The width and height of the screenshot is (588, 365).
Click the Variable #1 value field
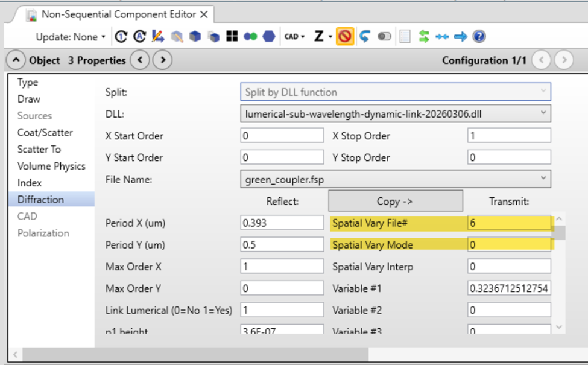click(509, 288)
